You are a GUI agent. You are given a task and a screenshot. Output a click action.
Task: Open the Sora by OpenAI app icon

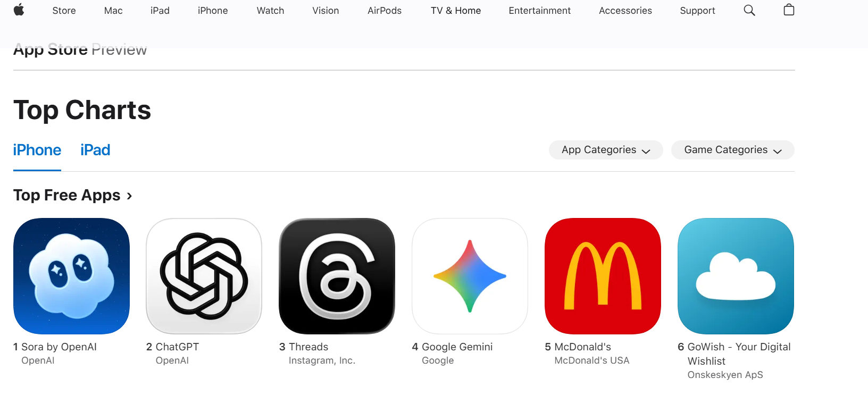click(x=71, y=276)
